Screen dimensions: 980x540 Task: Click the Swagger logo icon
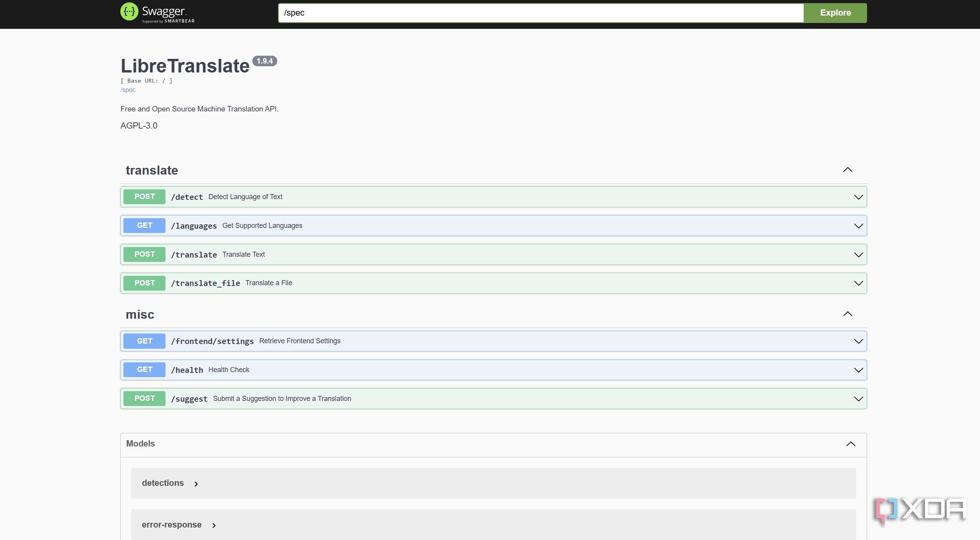pos(129,12)
